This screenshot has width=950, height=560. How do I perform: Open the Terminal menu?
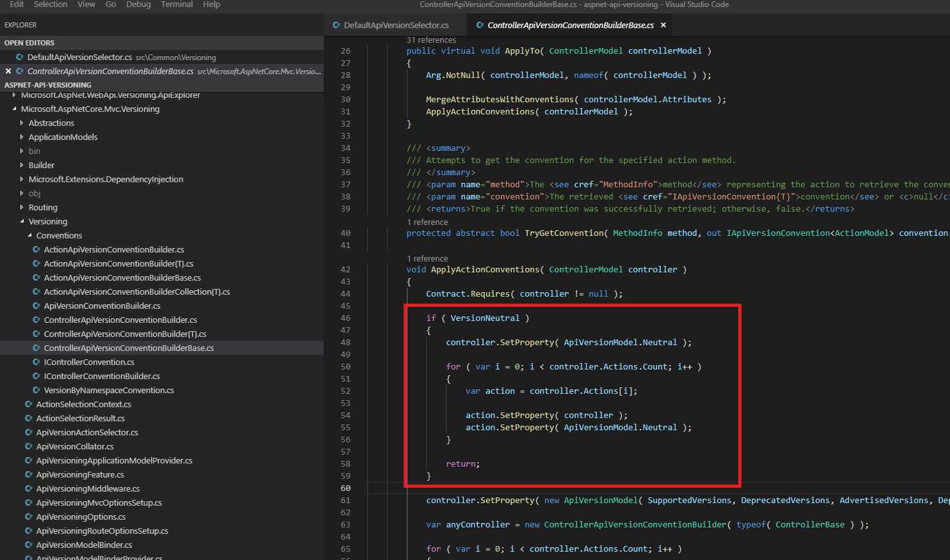[177, 4]
